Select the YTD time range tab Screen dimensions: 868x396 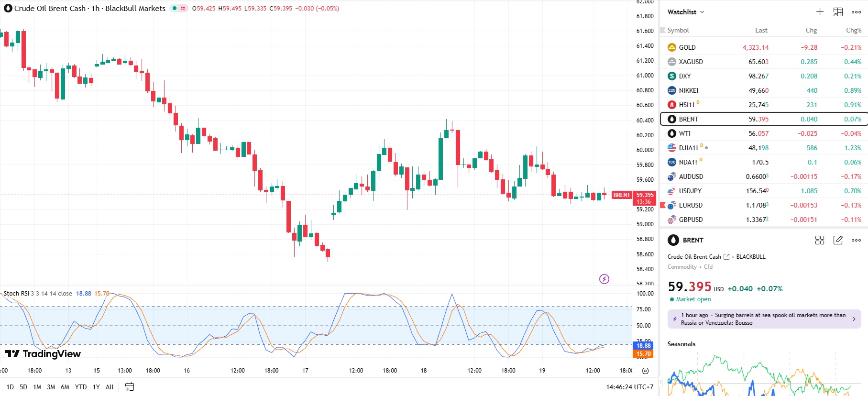point(81,387)
